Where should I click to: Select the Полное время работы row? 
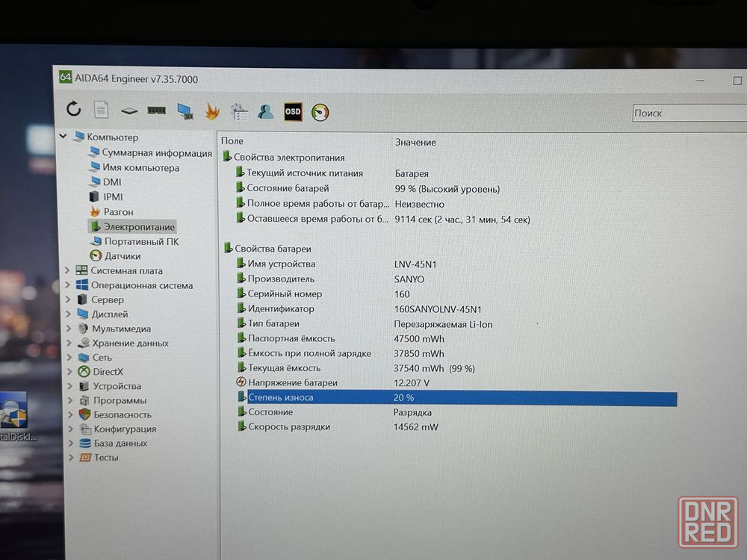341,204
